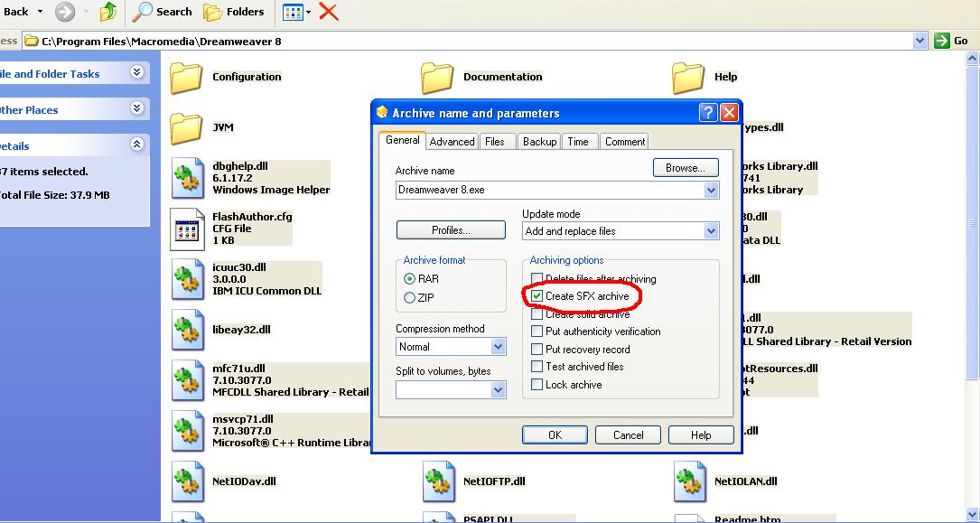Open the Back button history dropdown
Screen dimensions: 980x523
pos(41,11)
